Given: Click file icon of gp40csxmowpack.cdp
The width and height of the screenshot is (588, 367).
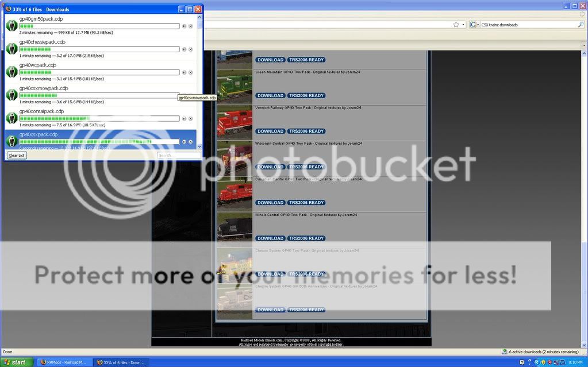Looking at the screenshot, I should (x=11, y=95).
